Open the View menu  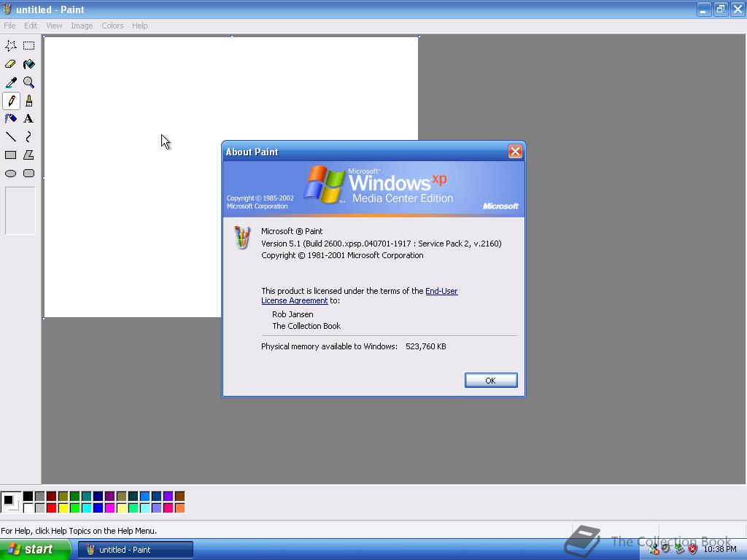click(54, 26)
